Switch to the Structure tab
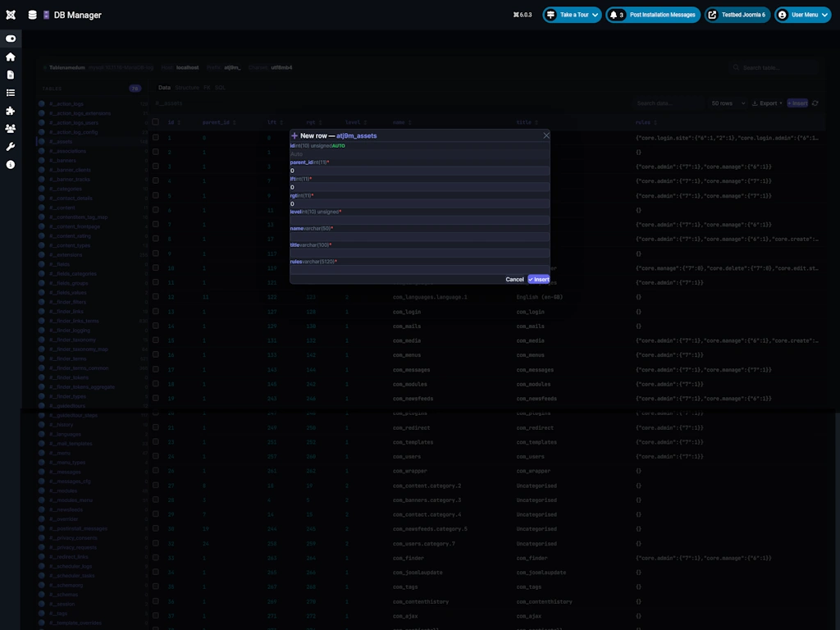Image resolution: width=840 pixels, height=630 pixels. click(187, 87)
